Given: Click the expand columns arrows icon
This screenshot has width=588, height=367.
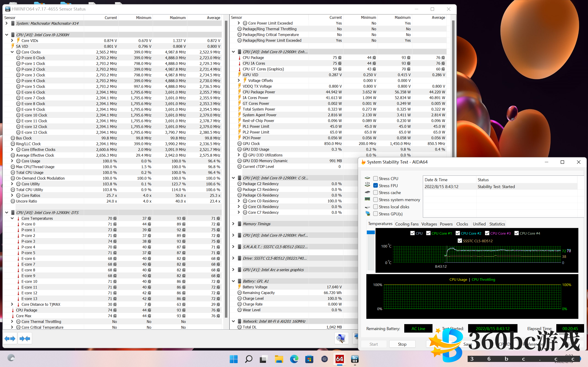Looking at the screenshot, I should pos(10,338).
